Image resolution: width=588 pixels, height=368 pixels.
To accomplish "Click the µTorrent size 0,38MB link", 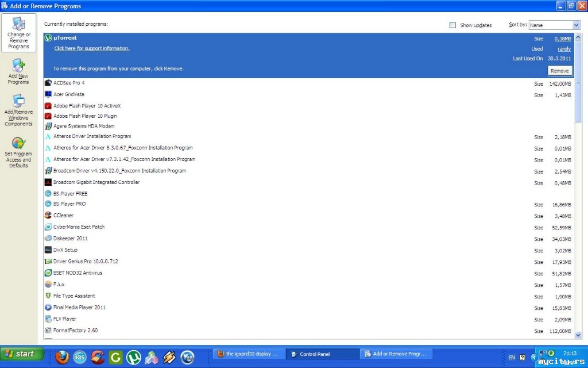I will (563, 39).
